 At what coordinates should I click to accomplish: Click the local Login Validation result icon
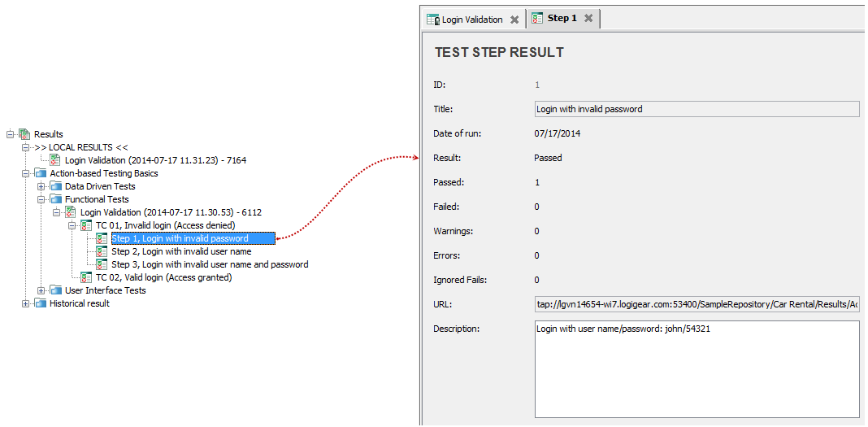(55, 160)
